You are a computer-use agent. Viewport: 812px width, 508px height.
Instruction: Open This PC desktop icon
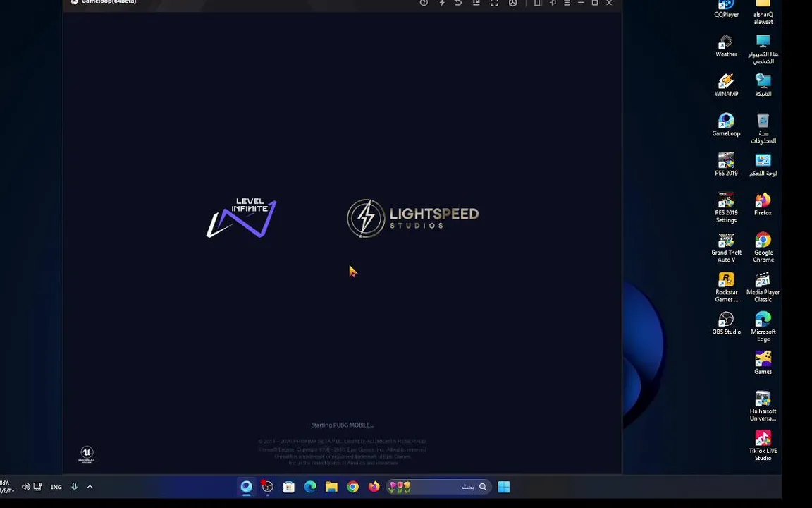pyautogui.click(x=763, y=49)
